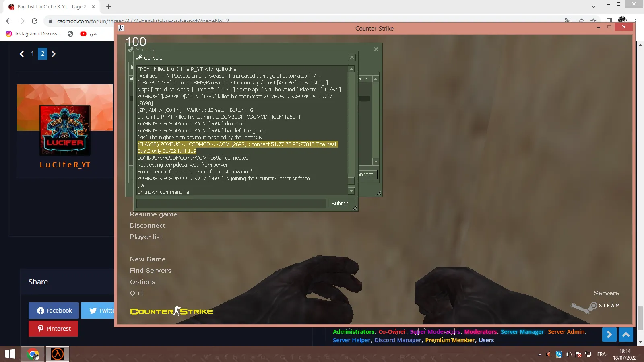Share on Pinterest
This screenshot has height=362, width=644.
[x=54, y=329]
